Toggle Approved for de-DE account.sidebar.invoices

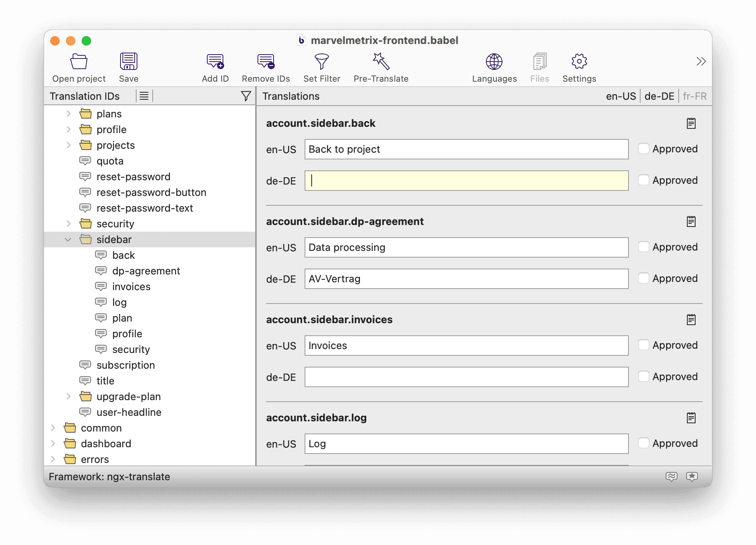click(x=644, y=376)
